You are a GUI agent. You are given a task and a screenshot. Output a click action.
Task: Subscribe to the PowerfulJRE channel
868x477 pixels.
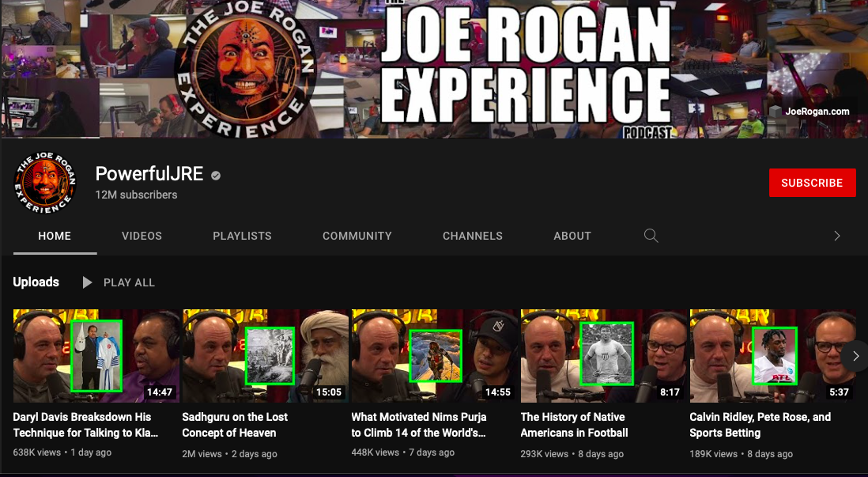pyautogui.click(x=812, y=183)
